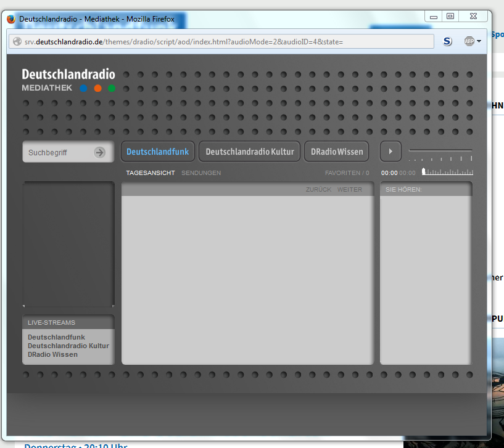
Task: Open FAVORITEN / 0 list
Action: coord(347,173)
